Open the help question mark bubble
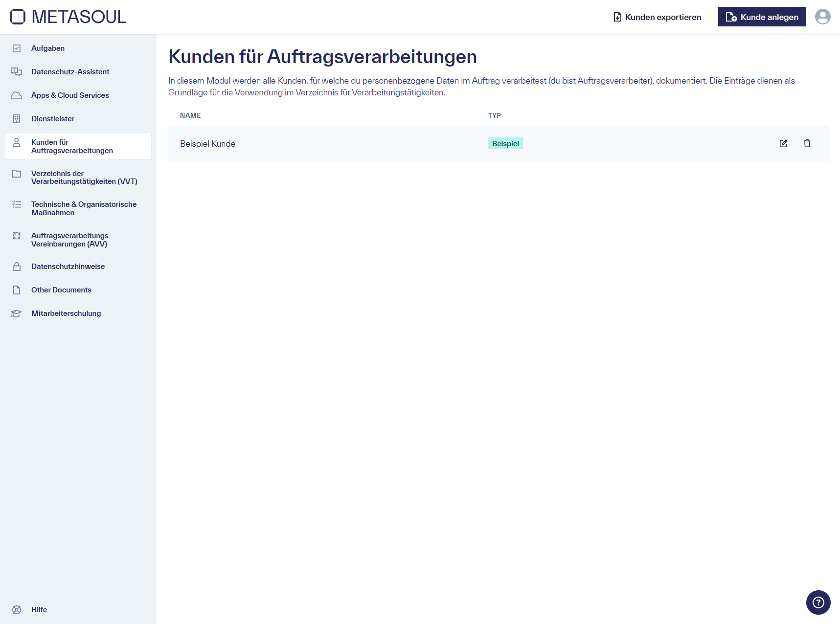The image size is (840, 624). [x=818, y=602]
